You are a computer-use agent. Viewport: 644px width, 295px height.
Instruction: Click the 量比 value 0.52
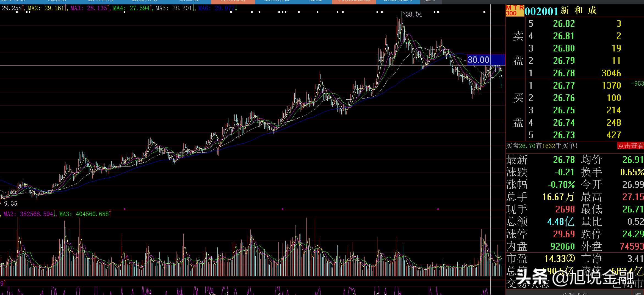pyautogui.click(x=635, y=222)
